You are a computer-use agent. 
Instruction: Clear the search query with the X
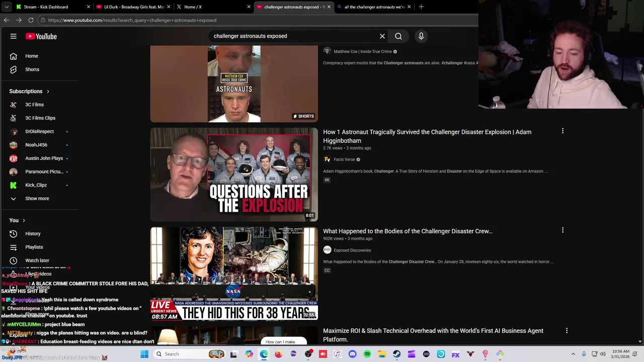pos(382,36)
